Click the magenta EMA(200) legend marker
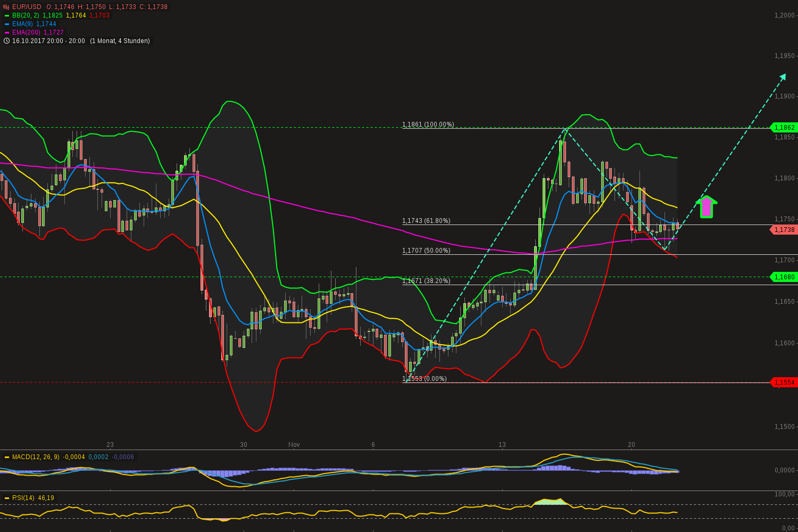The image size is (798, 532). click(6, 32)
